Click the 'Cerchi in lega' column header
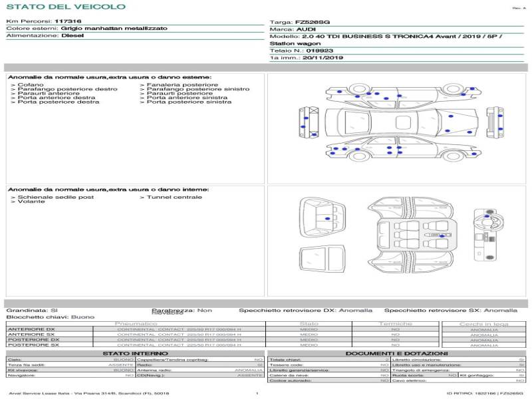532x399 pixels. coord(484,324)
